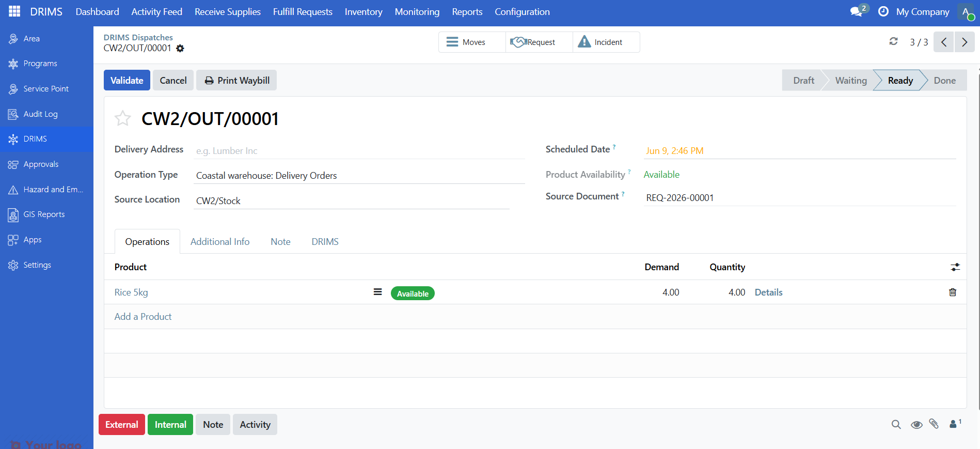The width and height of the screenshot is (980, 449).
Task: Open the Rice 5kg forecast list icon
Action: [378, 292]
